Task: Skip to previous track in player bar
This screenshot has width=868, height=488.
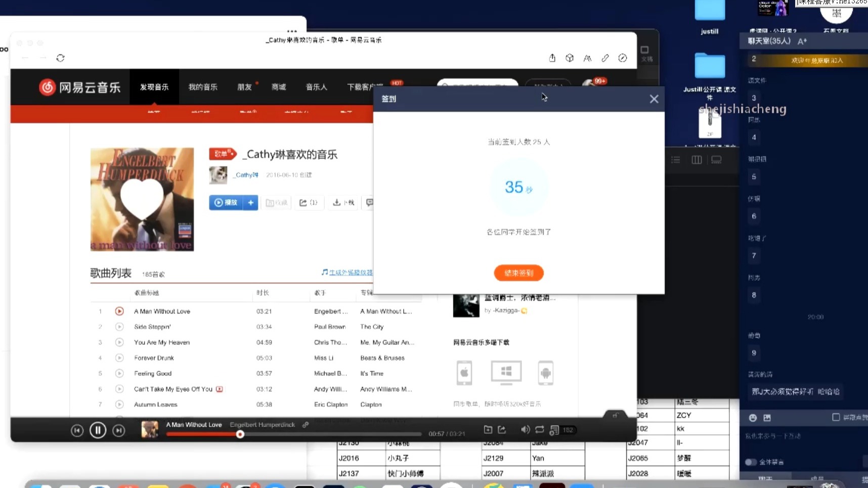Action: 77,430
